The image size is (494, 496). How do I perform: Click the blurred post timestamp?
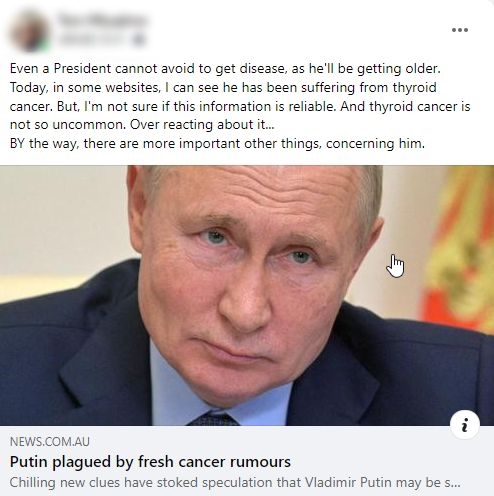coord(93,40)
